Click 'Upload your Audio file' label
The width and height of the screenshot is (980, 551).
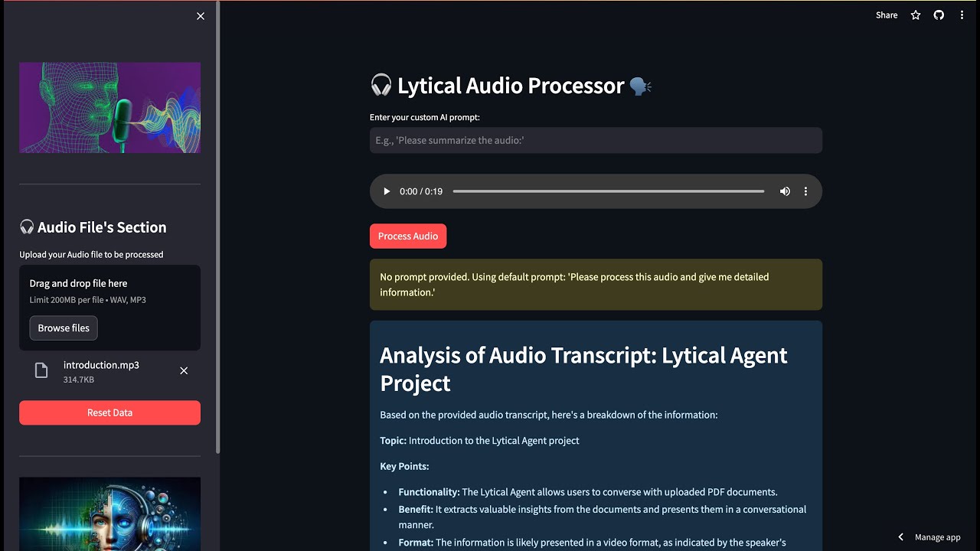(91, 255)
